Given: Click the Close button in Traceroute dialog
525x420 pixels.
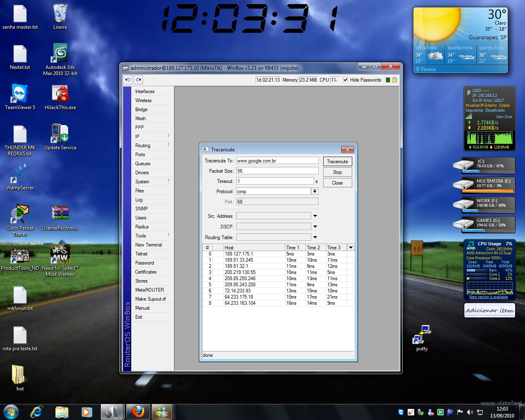Looking at the screenshot, I should [x=338, y=183].
